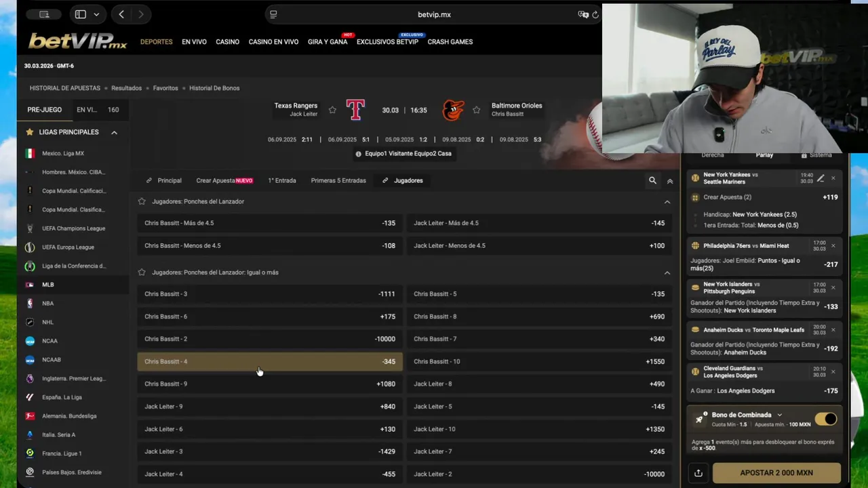868x488 pixels.
Task: Open the Exclusivos BetVIP menu item
Action: click(x=387, y=42)
